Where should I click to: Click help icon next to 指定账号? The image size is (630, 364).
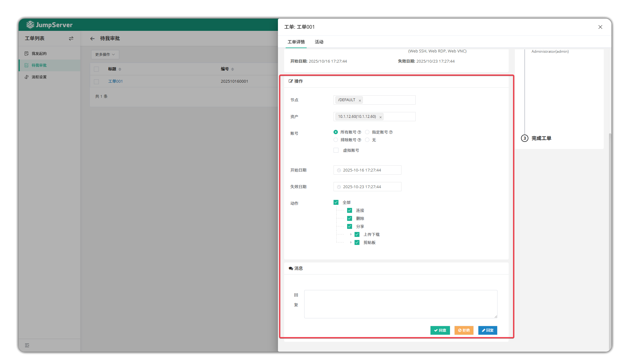[x=391, y=132]
